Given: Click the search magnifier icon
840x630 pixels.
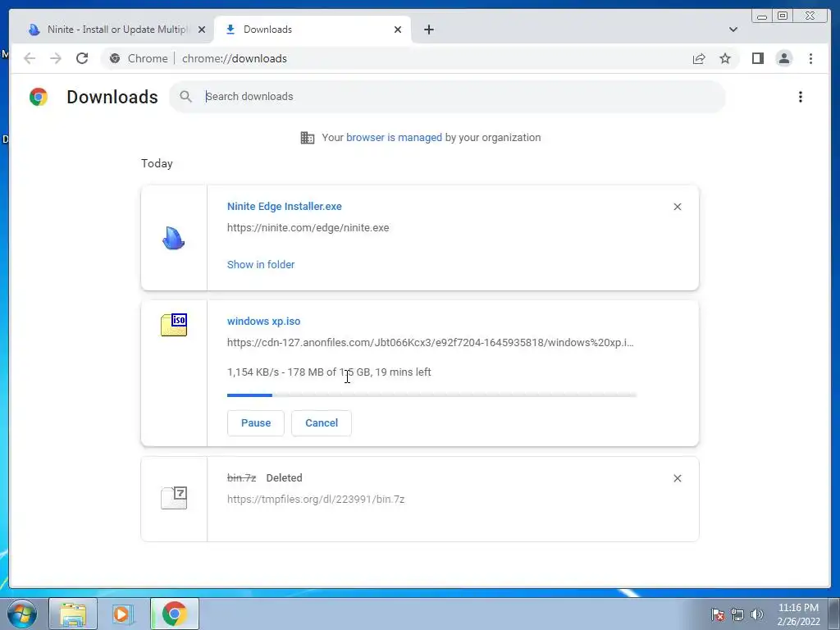Looking at the screenshot, I should 185,97.
